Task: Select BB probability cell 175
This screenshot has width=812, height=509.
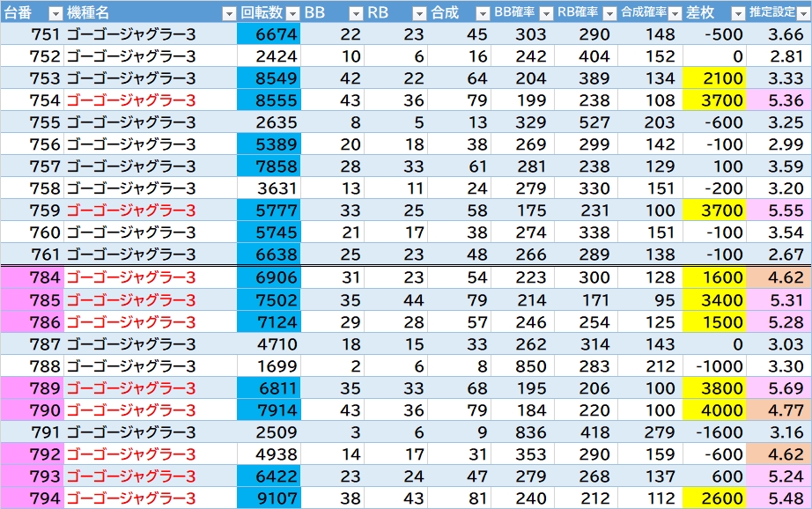Action: pyautogui.click(x=522, y=210)
